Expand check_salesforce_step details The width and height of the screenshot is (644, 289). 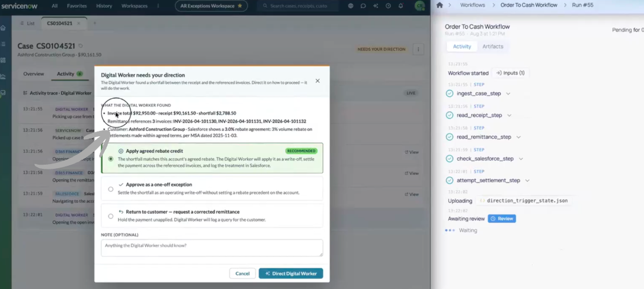pos(521,159)
